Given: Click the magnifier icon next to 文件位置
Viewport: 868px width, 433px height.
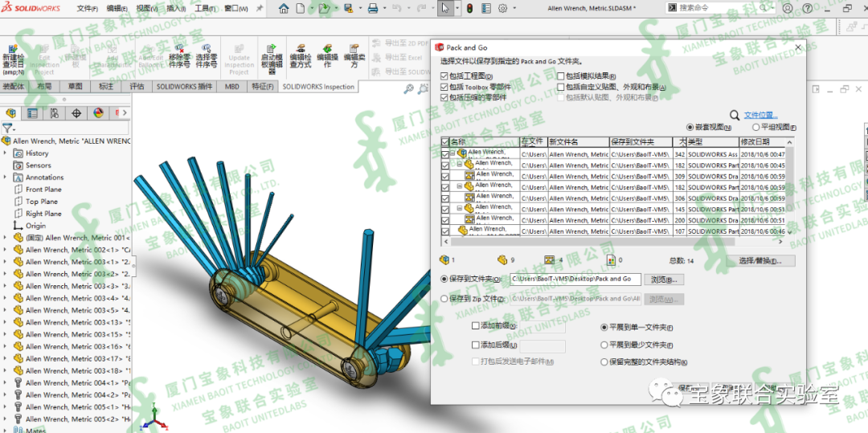Looking at the screenshot, I should (735, 115).
